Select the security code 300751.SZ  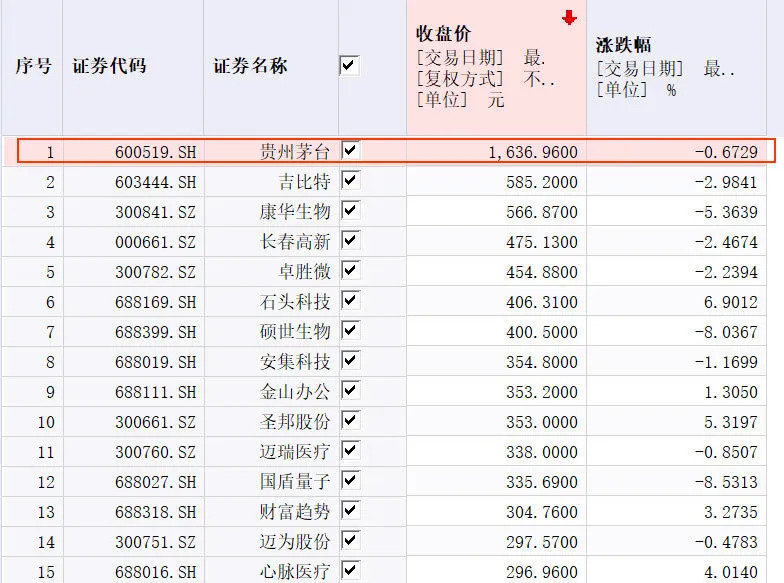[156, 542]
